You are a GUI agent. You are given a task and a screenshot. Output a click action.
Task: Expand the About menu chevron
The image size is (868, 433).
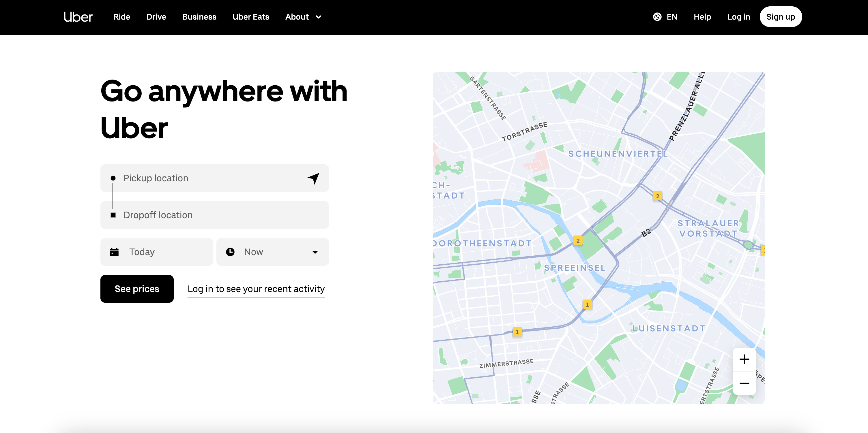pos(318,17)
